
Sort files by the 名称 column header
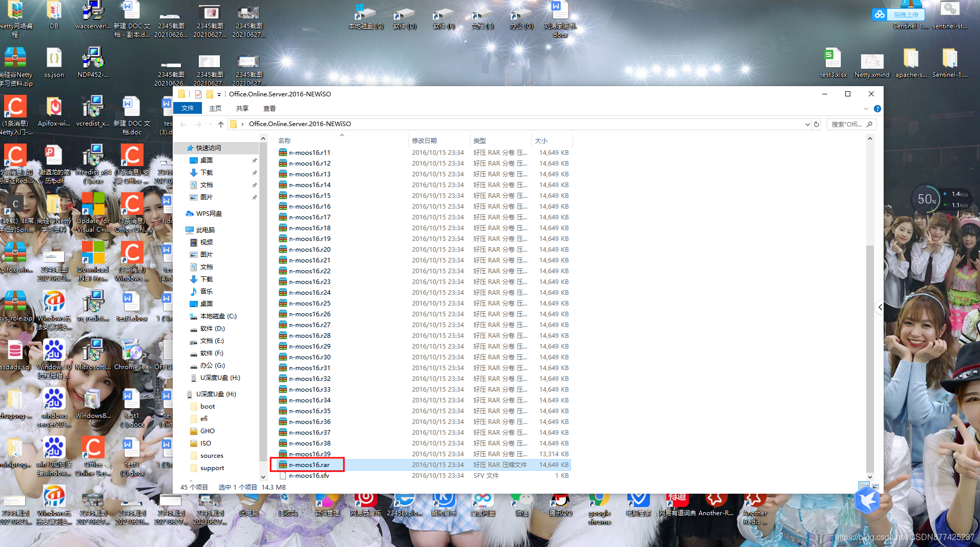coord(342,140)
